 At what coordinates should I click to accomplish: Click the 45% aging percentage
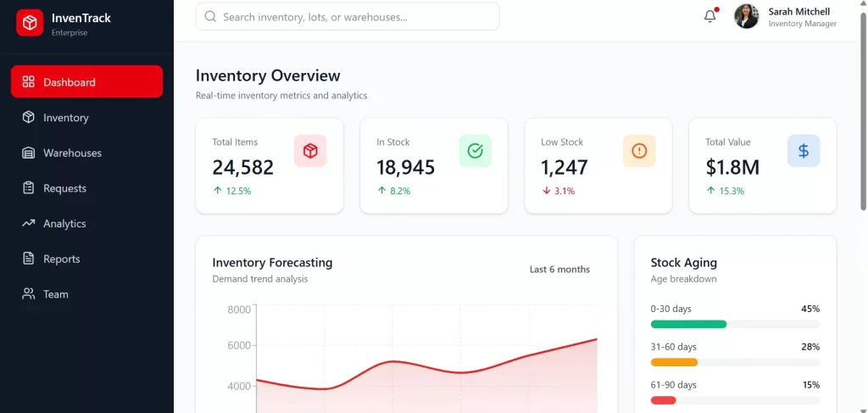[x=810, y=309]
